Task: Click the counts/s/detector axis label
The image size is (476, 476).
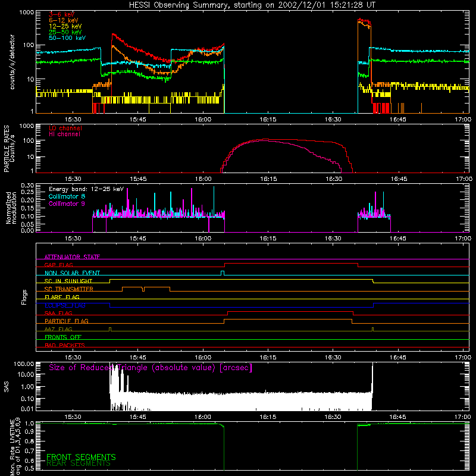Action: [12, 62]
